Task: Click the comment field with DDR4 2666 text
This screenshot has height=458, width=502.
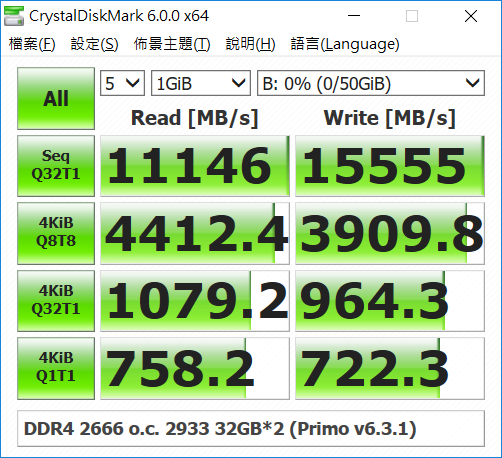Action: 251,429
